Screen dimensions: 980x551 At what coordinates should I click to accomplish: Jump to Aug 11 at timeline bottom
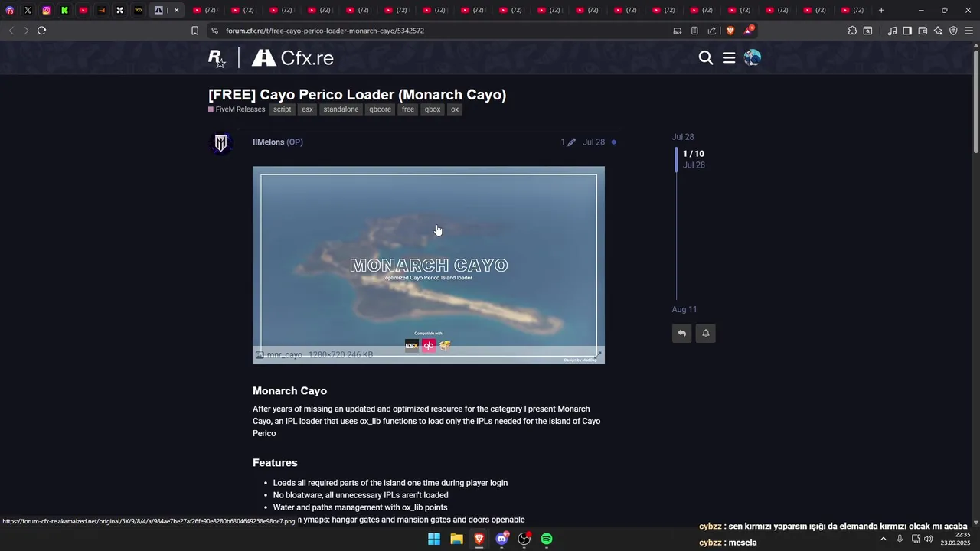pyautogui.click(x=684, y=309)
